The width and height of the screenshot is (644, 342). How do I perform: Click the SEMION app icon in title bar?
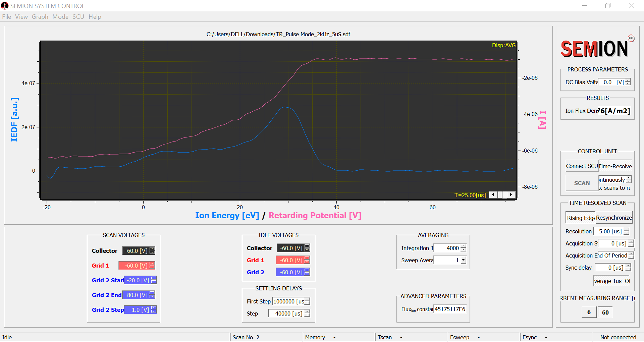[5, 6]
